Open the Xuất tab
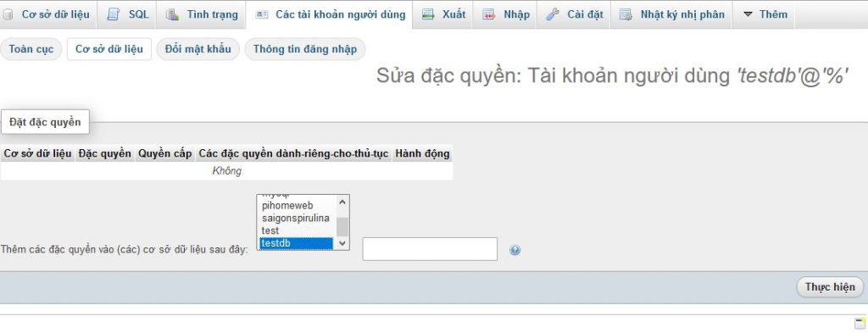This screenshot has height=333, width=868. (x=442, y=14)
